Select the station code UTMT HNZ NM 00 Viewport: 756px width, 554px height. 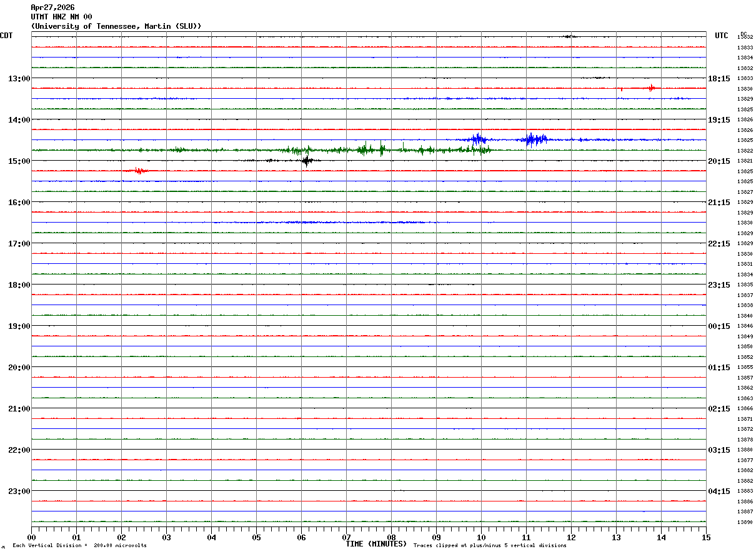tap(61, 17)
